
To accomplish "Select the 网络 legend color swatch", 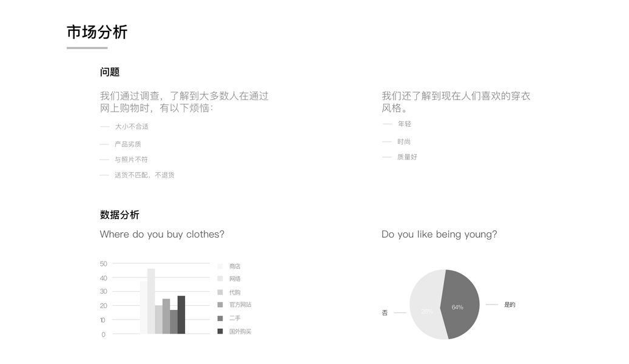I will 220,279.
